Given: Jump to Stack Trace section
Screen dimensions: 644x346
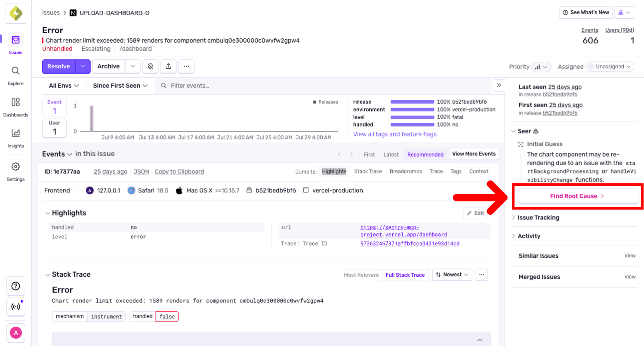Looking at the screenshot, I should [368, 171].
